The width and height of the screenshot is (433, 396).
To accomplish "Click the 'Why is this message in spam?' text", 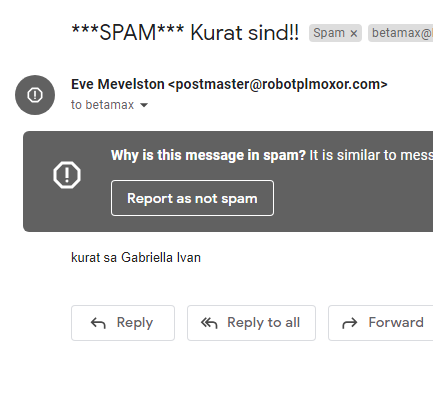I will pyautogui.click(x=208, y=155).
